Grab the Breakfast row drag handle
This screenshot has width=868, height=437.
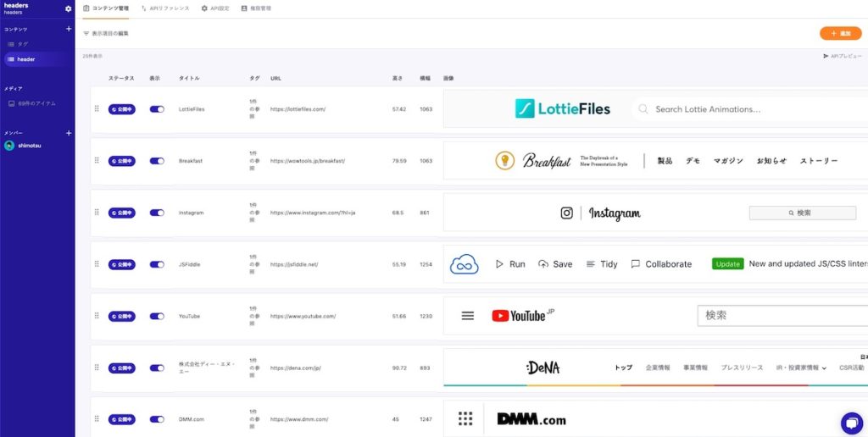[97, 160]
